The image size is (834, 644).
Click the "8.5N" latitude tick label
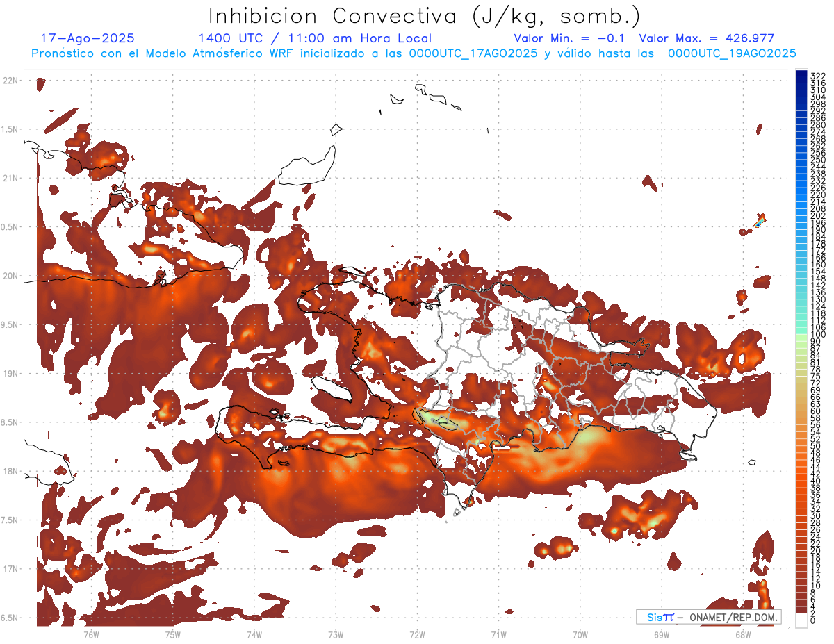pyautogui.click(x=10, y=422)
